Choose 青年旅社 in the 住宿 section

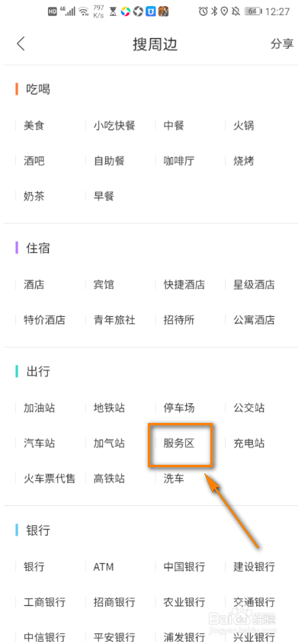coord(114,319)
